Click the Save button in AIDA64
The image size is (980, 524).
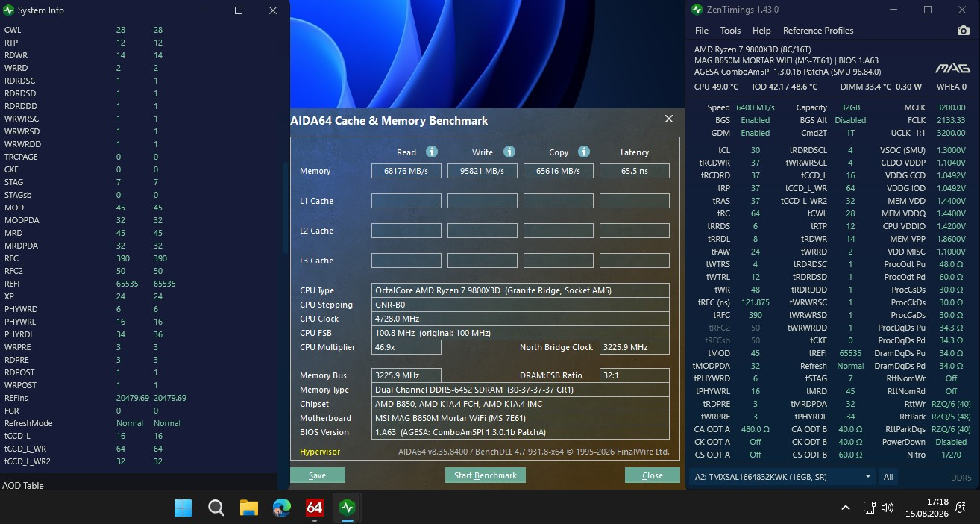coord(317,475)
